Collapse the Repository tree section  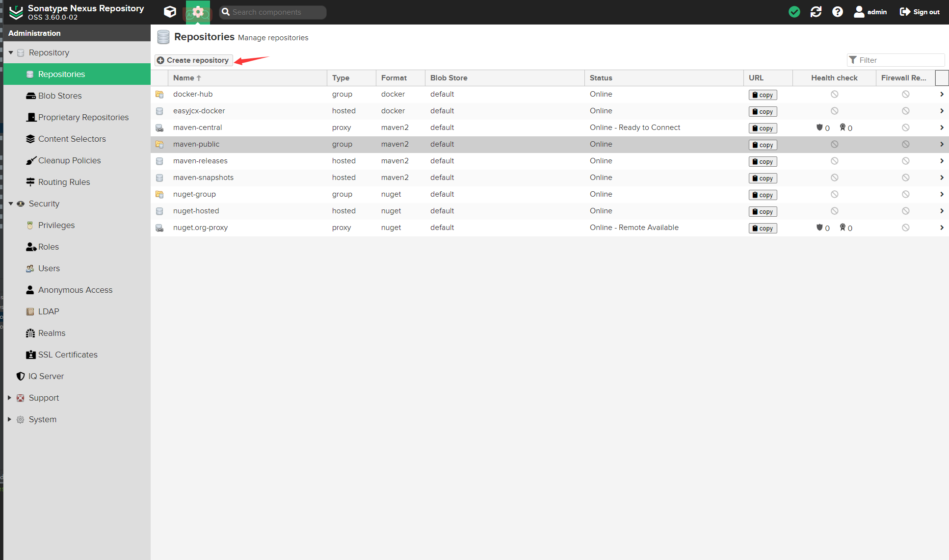tap(11, 52)
